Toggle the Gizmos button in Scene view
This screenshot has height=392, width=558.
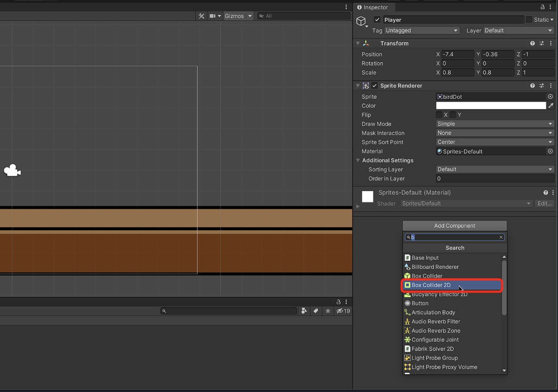point(234,16)
